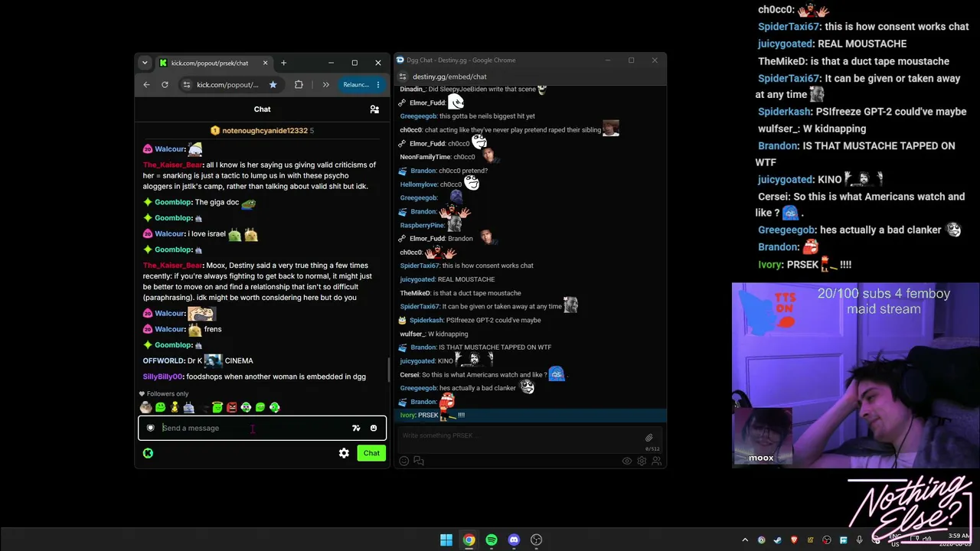Click username SpiderTaxi67 consent message in Destiny.gg

(420, 266)
